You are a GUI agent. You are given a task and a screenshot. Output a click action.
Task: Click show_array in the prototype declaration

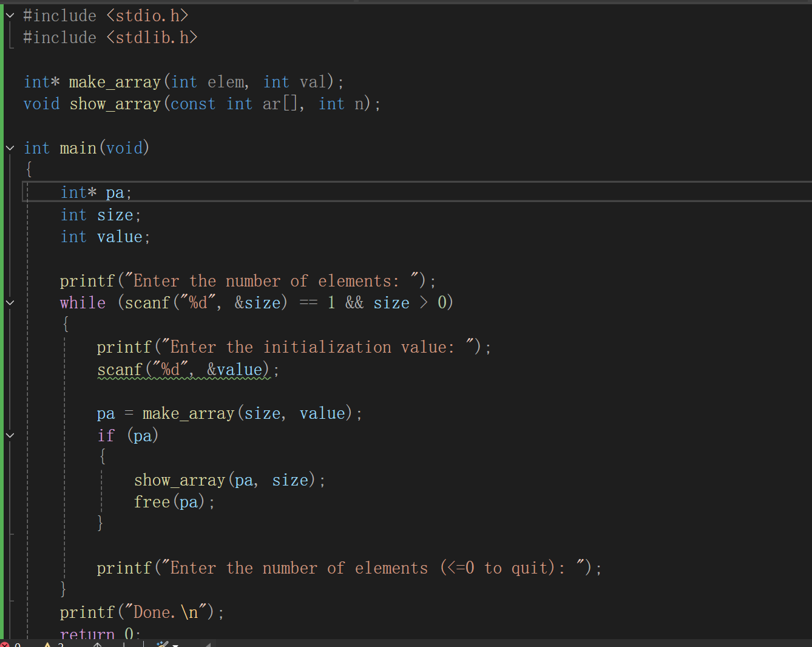point(115,104)
